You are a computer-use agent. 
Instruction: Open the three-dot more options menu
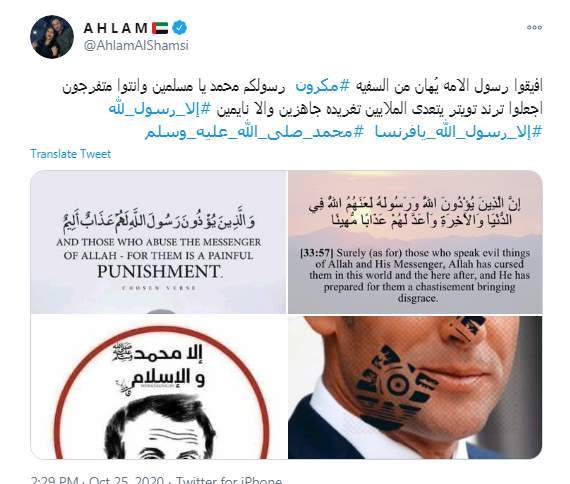coord(534,28)
